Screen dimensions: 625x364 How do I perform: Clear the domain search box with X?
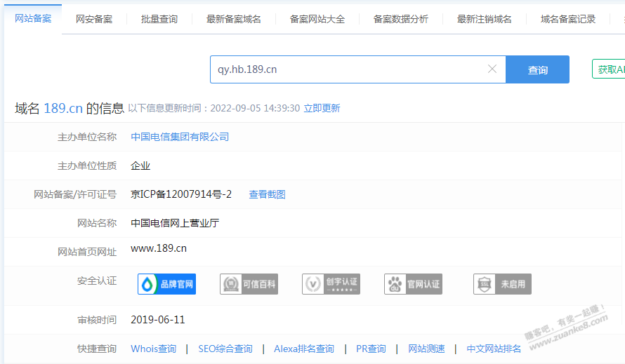492,69
